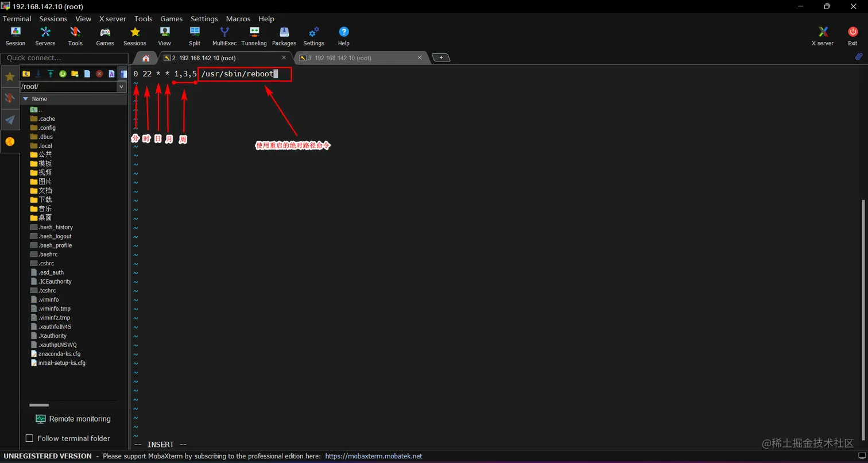868x463 pixels.
Task: Open the View menu in the menu bar
Action: (83, 18)
